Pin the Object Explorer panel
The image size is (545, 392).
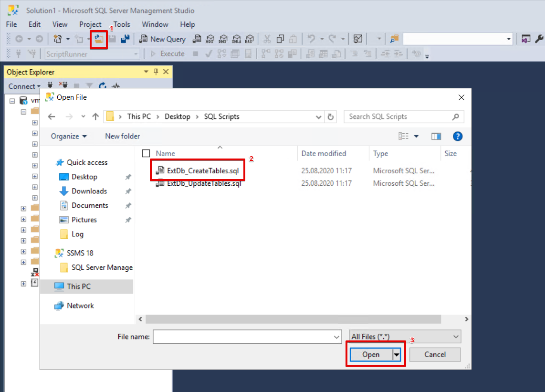coord(156,72)
